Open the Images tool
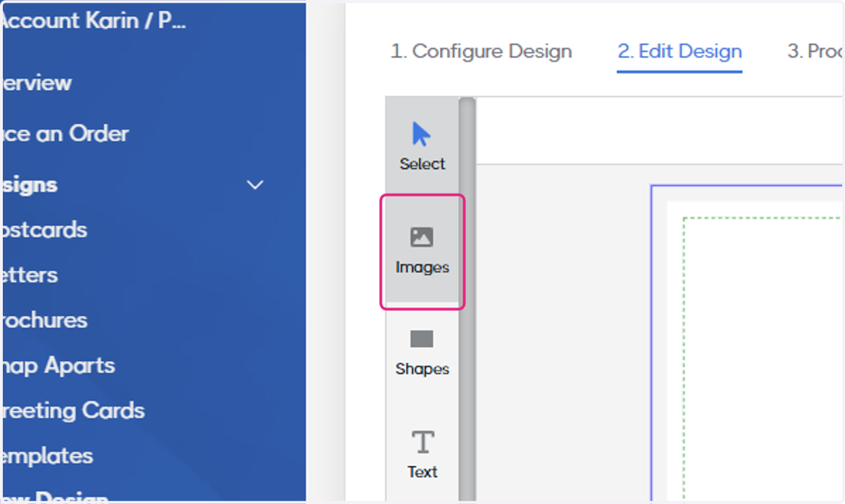This screenshot has width=845, height=504. 422,251
